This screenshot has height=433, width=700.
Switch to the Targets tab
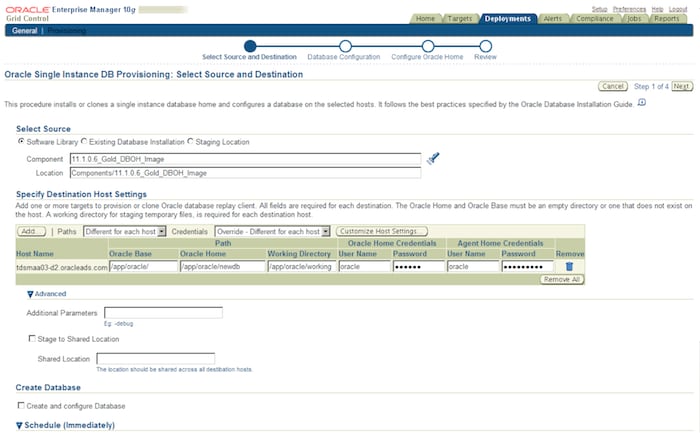(460, 18)
